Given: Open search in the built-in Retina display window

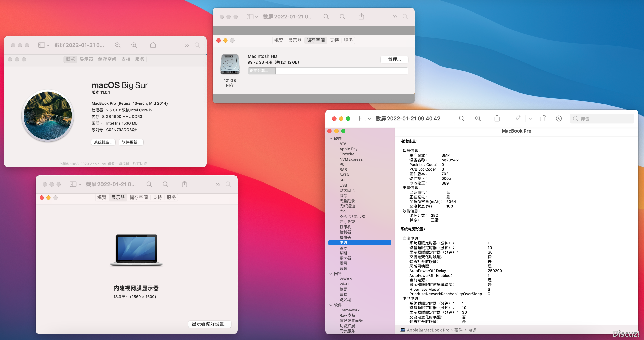Looking at the screenshot, I should click(x=228, y=184).
